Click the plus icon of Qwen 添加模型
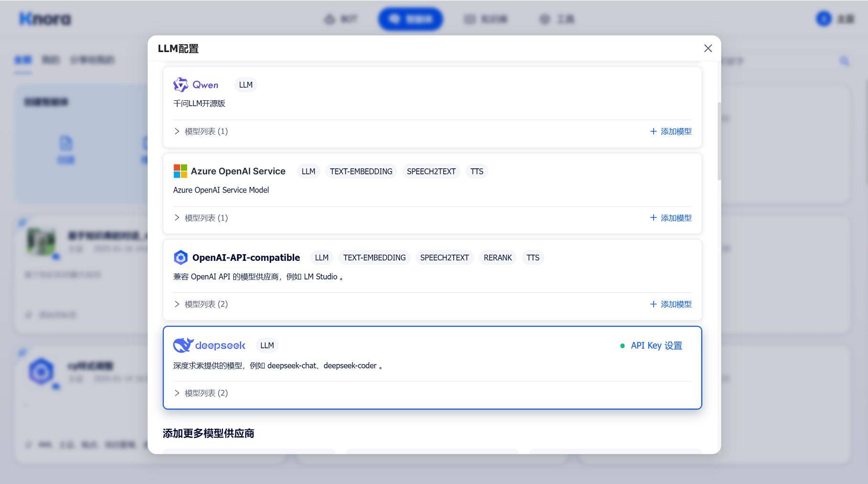This screenshot has width=868, height=484. click(654, 131)
